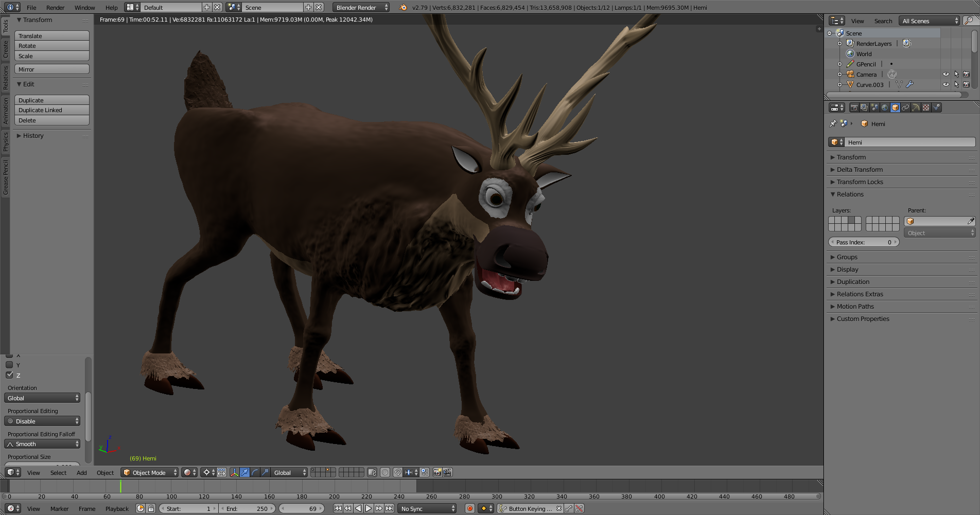Open the Object Mode dropdown
Image resolution: width=980 pixels, height=515 pixels.
149,472
